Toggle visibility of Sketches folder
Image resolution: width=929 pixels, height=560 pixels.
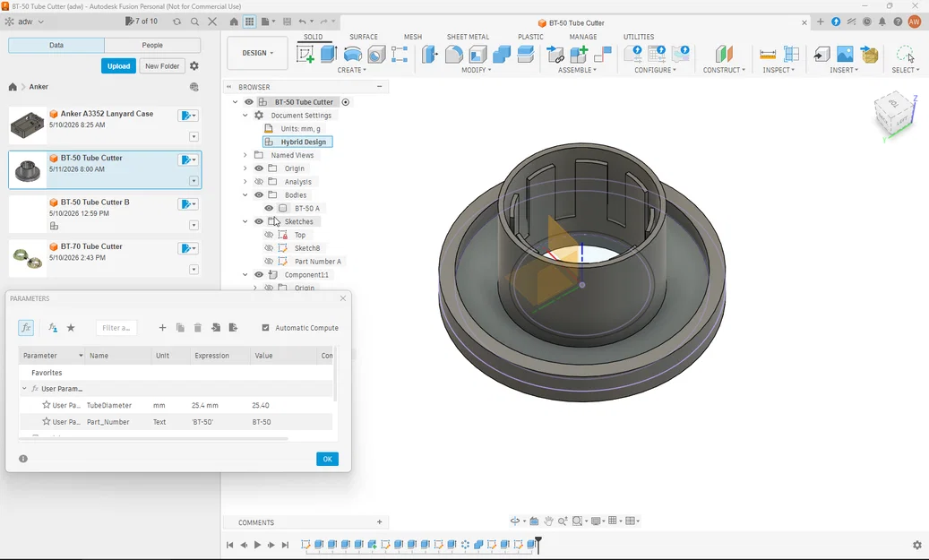click(259, 221)
